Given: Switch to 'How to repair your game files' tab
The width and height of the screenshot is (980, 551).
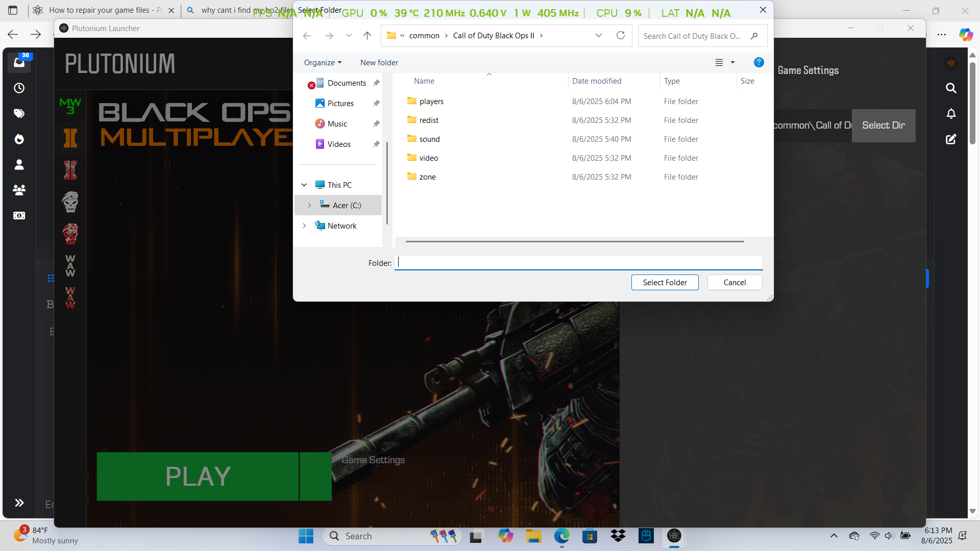Looking at the screenshot, I should tap(105, 10).
